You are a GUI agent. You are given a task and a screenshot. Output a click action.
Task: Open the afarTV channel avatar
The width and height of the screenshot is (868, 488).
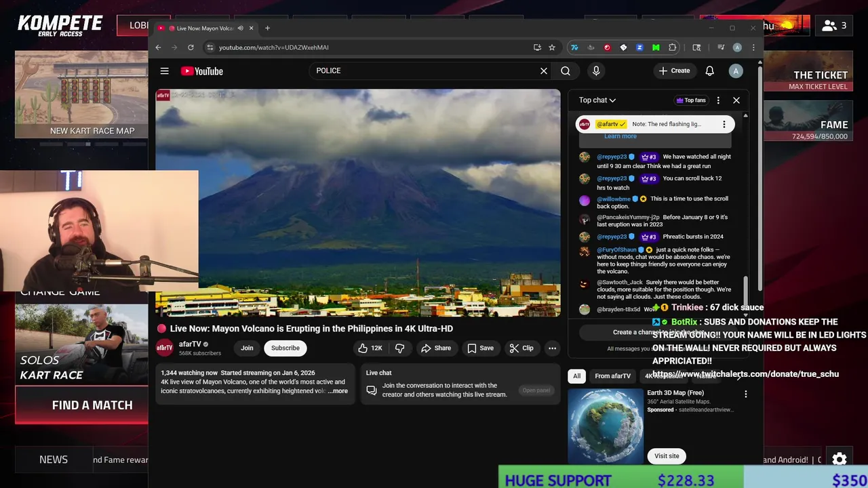[165, 348]
